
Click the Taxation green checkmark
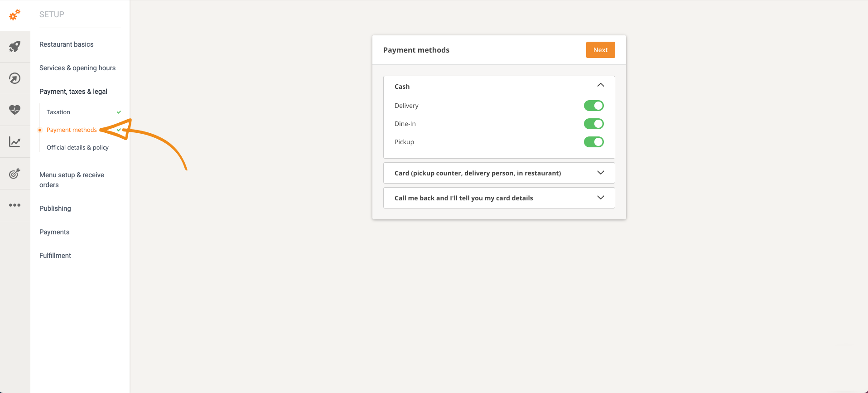pyautogui.click(x=119, y=112)
